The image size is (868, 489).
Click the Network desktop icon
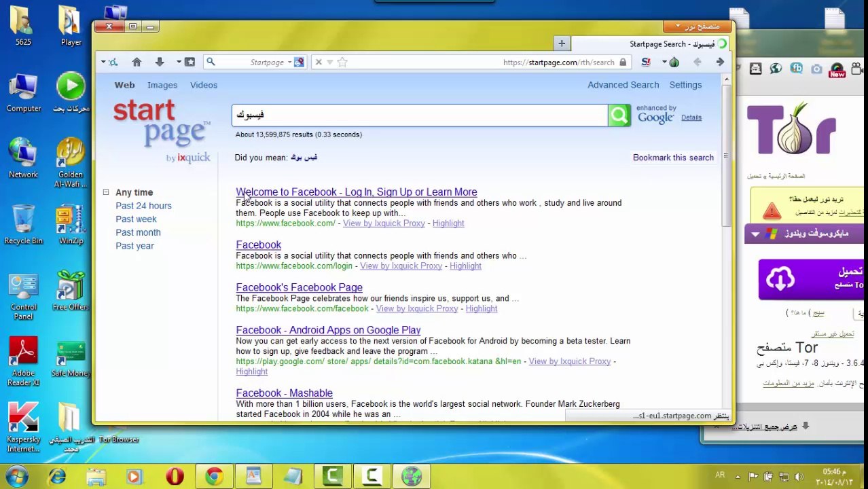pos(23,158)
